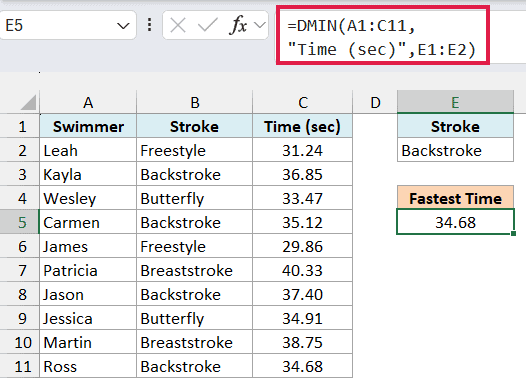Select the cell containing Kayla

88,174
